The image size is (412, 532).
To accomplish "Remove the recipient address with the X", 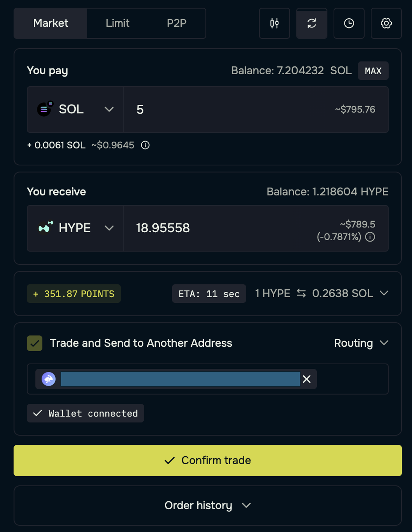I will pyautogui.click(x=307, y=379).
